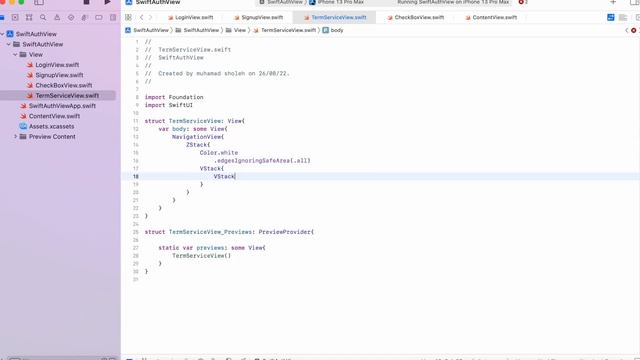Open SwiftAuthViewApp.swift in navigator
The image size is (640, 360).
pyautogui.click(x=58, y=106)
